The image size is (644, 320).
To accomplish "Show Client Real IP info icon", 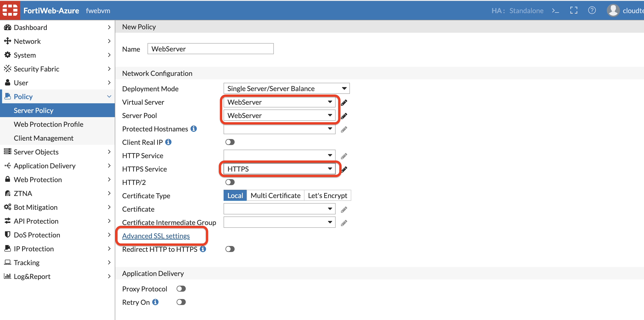I will (168, 142).
